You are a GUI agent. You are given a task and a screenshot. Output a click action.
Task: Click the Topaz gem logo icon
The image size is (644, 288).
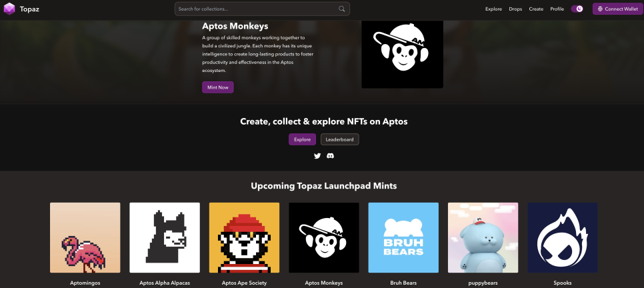coord(9,9)
